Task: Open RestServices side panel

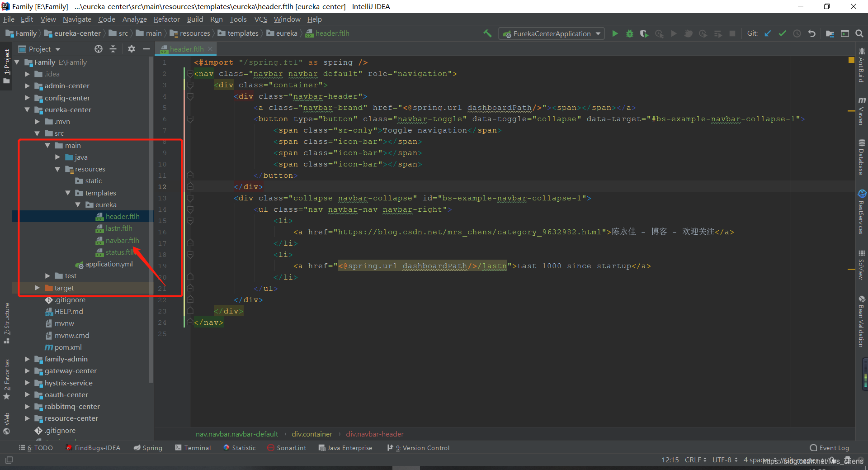Action: 862,212
